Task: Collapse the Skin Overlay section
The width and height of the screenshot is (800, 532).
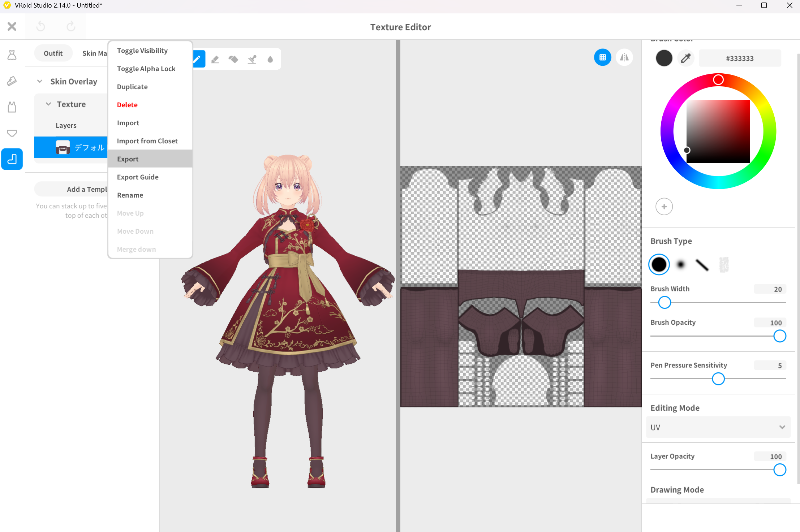Action: coord(40,81)
